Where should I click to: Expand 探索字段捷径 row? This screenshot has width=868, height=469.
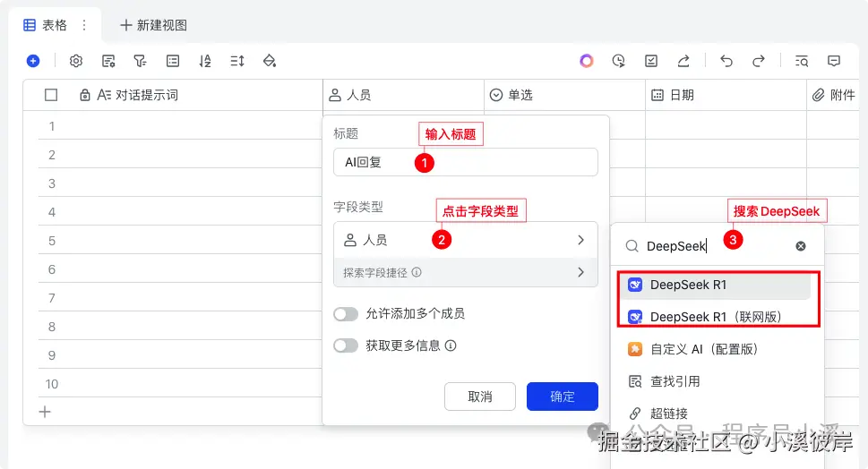point(466,272)
